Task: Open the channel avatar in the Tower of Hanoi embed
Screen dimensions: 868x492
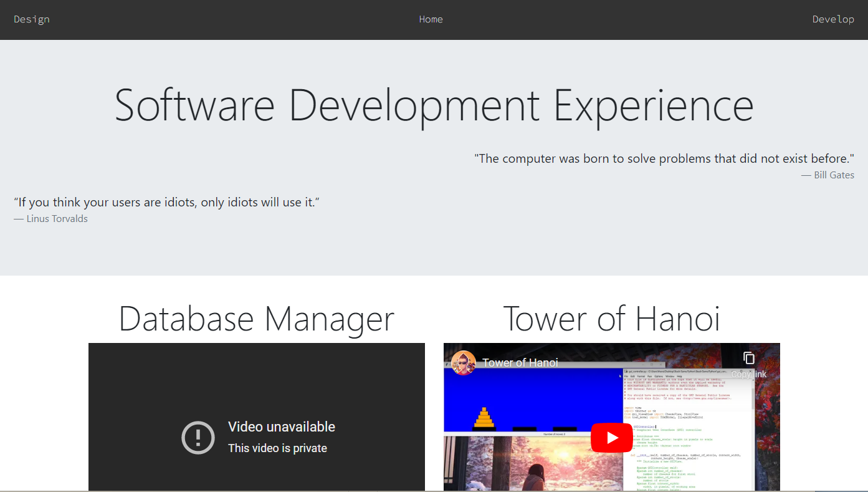Action: click(x=464, y=363)
